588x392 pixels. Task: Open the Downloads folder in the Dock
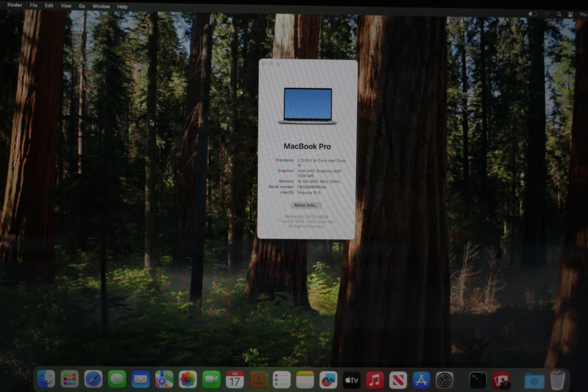click(534, 381)
